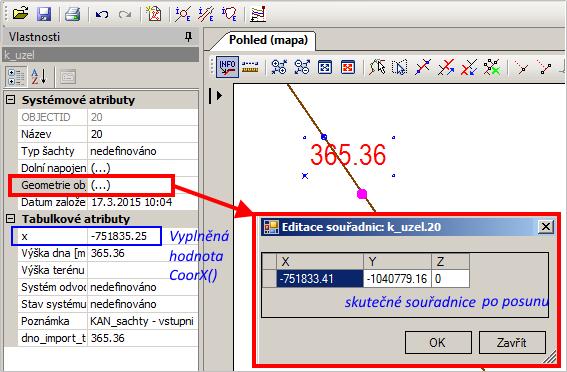Select the X coordinate cell -751833.41
Viewport: 567px width, 372px height.
[x=320, y=279]
